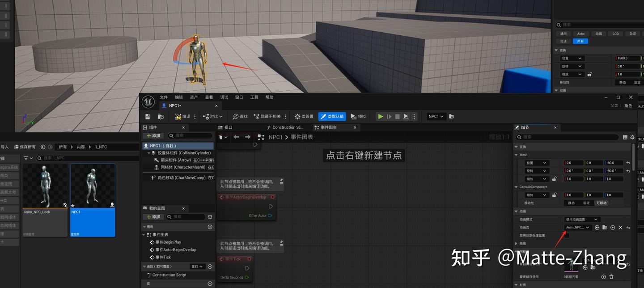This screenshot has width=644, height=288.
Task: Enable 禁用后期处理蓝图 checkbox
Action: tap(566, 235)
